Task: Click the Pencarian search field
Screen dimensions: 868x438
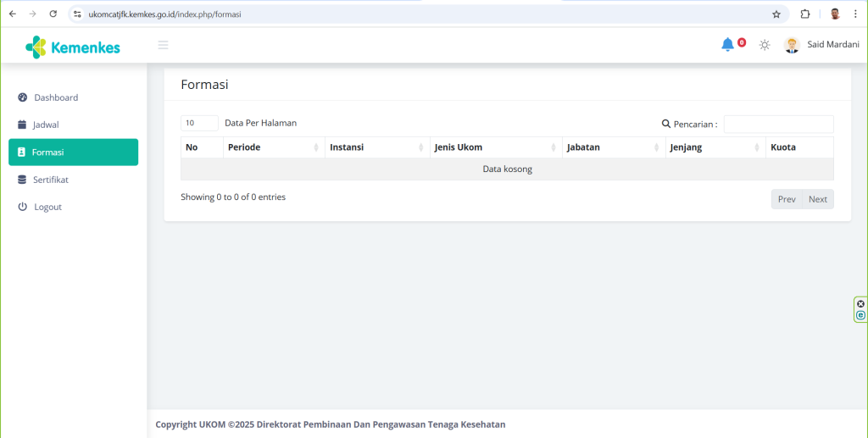Action: pos(778,124)
